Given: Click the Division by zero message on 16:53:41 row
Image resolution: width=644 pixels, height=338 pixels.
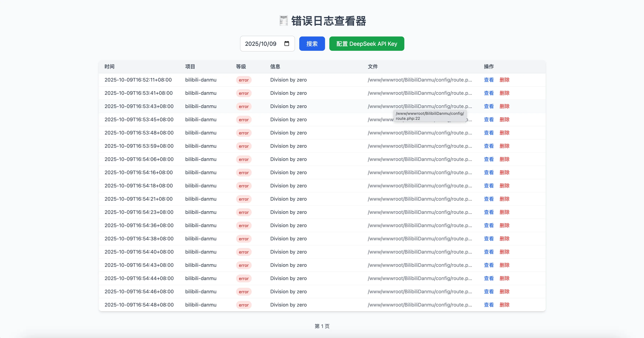Looking at the screenshot, I should (289, 93).
